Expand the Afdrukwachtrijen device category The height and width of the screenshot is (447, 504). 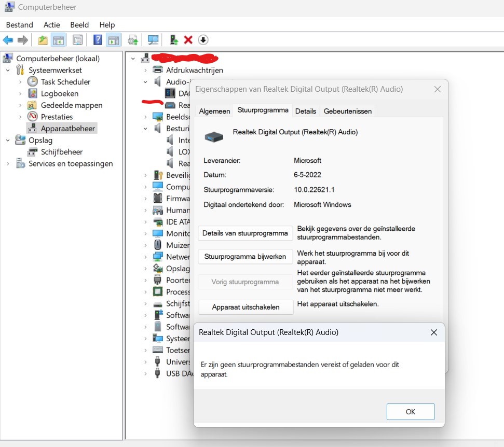[145, 70]
